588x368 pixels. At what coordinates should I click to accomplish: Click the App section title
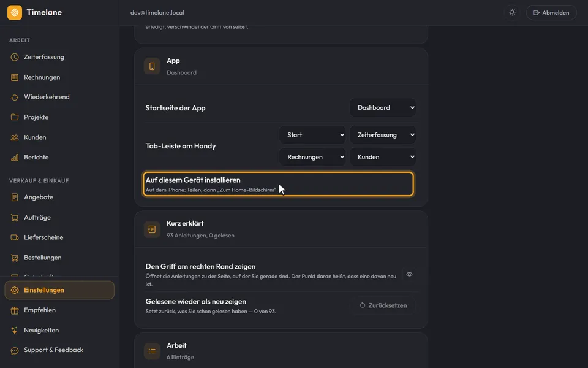(173, 61)
